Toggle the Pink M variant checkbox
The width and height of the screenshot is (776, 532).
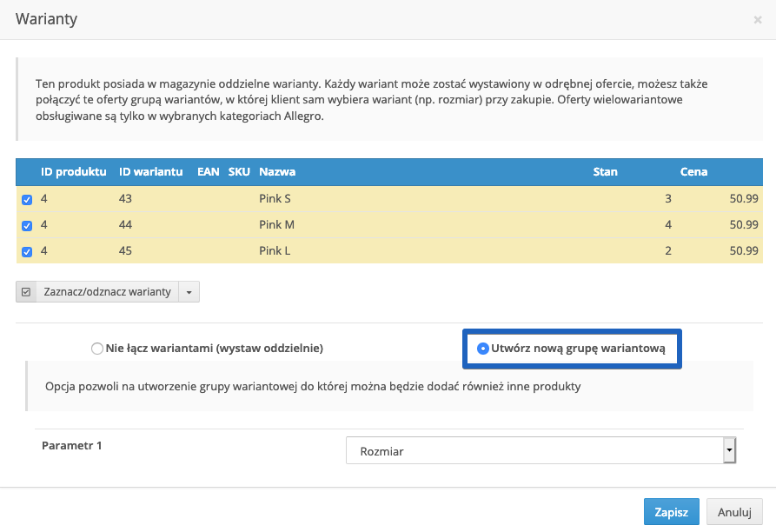pyautogui.click(x=27, y=225)
